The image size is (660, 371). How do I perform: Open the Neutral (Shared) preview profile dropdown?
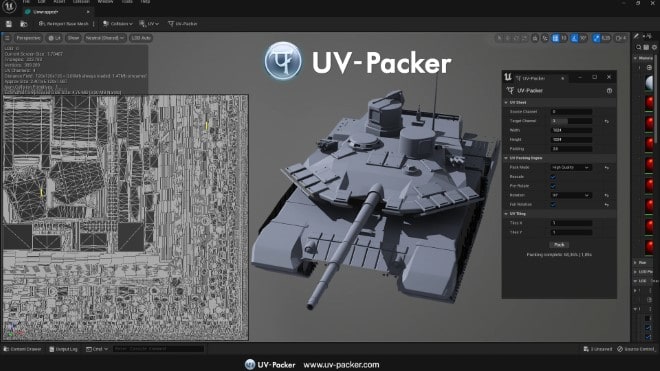tap(104, 38)
